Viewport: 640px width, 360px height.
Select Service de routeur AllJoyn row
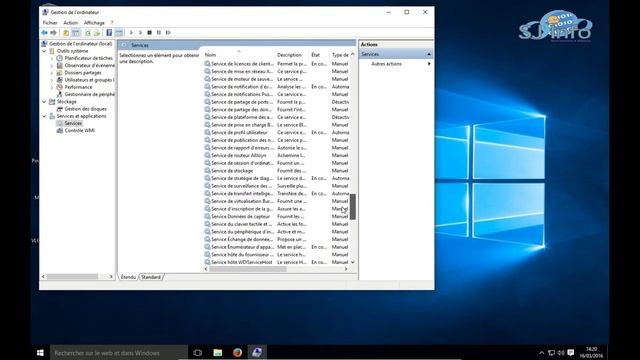pos(276,156)
